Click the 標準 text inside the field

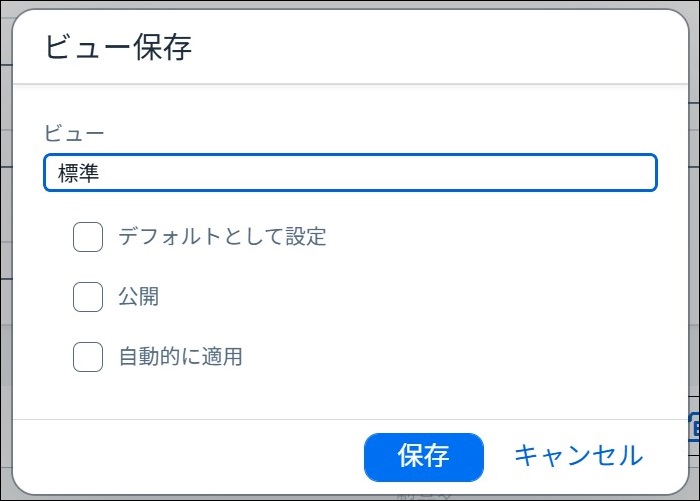pyautogui.click(x=78, y=173)
